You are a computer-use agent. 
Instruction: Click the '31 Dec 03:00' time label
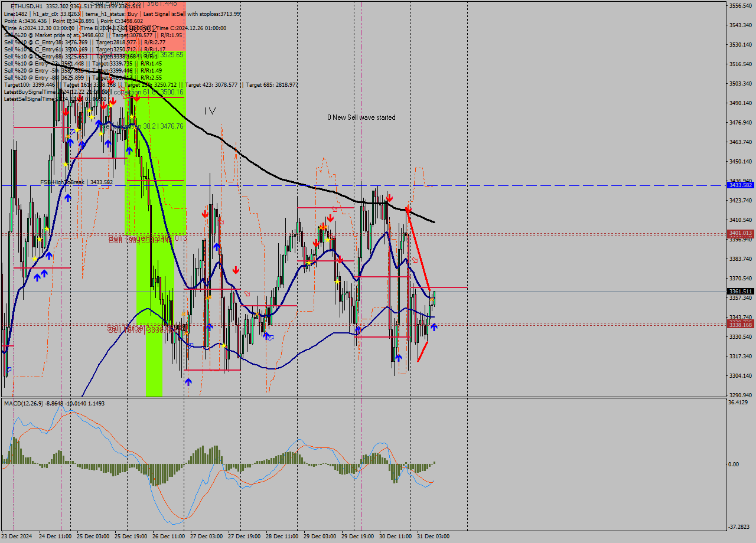coord(434,537)
